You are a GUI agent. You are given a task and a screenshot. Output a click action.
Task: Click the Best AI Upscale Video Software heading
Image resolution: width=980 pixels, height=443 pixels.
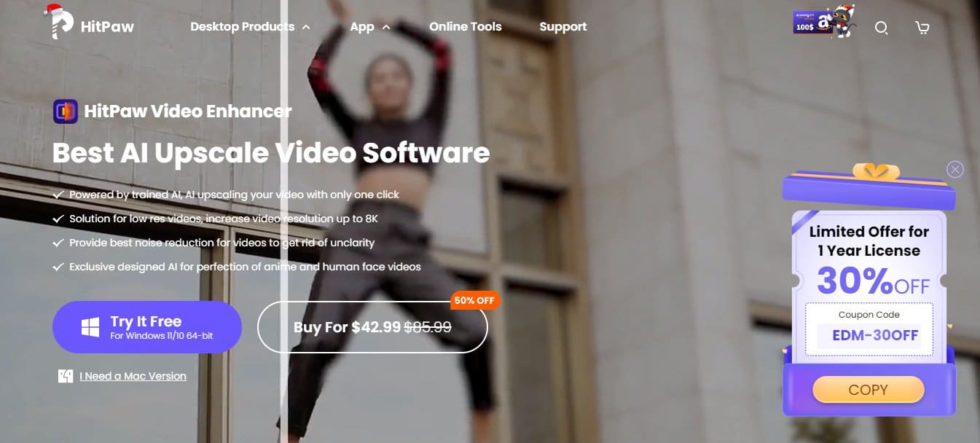click(271, 153)
